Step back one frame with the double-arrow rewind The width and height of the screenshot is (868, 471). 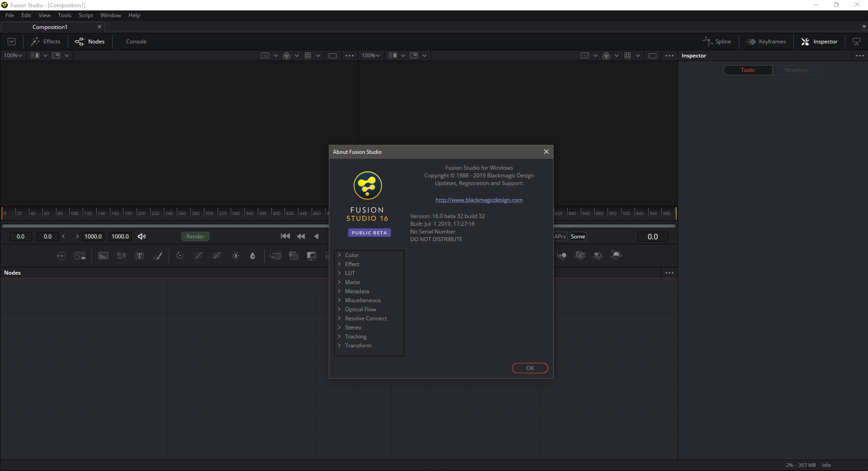pos(301,236)
